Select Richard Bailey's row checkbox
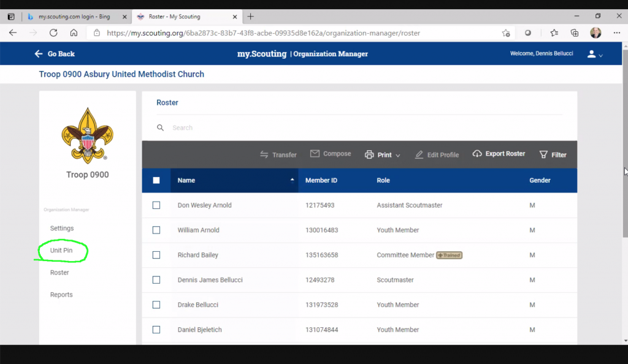Image resolution: width=628 pixels, height=364 pixels. pyautogui.click(x=156, y=255)
